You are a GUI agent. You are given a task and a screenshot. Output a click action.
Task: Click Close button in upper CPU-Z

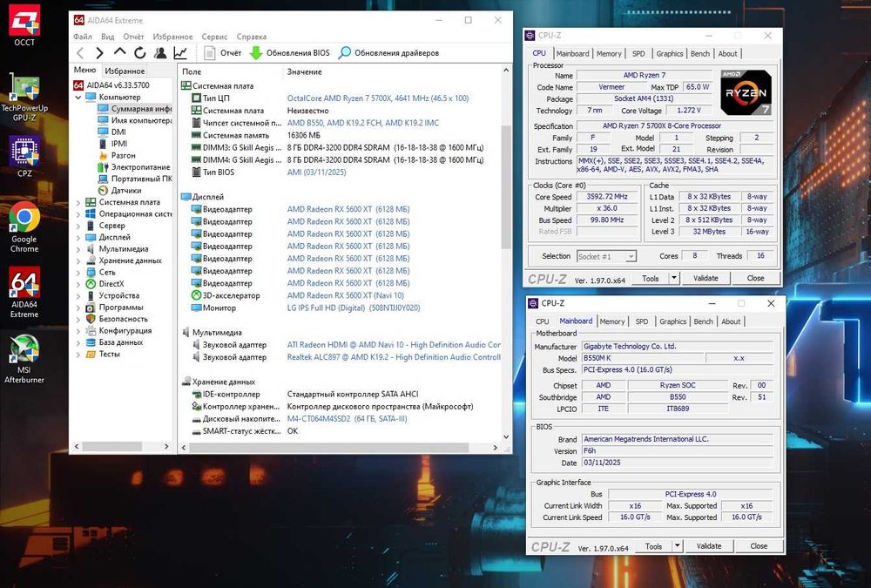[755, 278]
